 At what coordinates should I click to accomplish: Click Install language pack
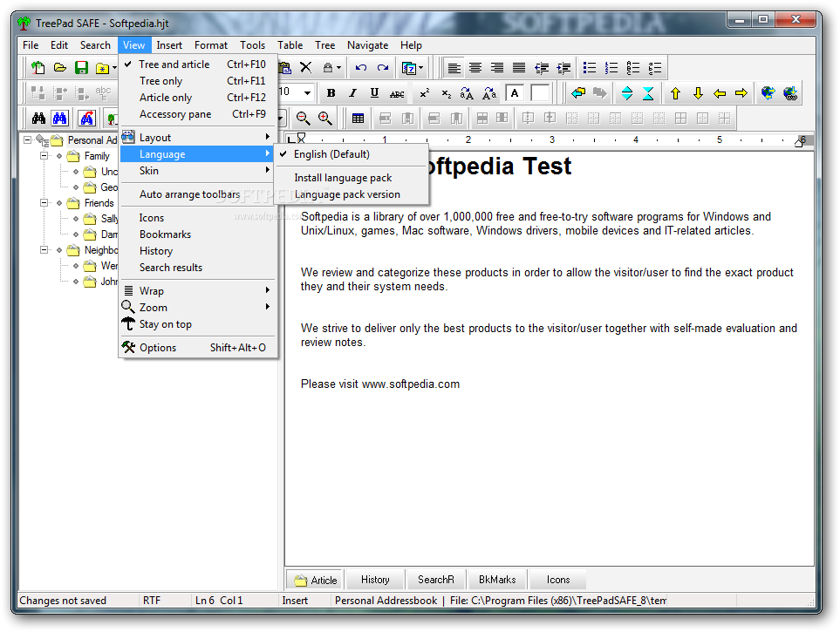click(351, 177)
